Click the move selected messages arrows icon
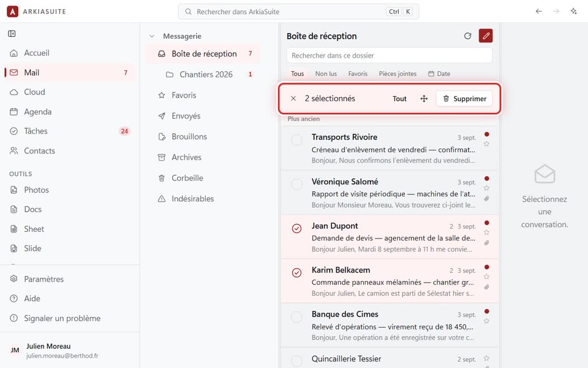Image resolution: width=588 pixels, height=368 pixels. (424, 99)
